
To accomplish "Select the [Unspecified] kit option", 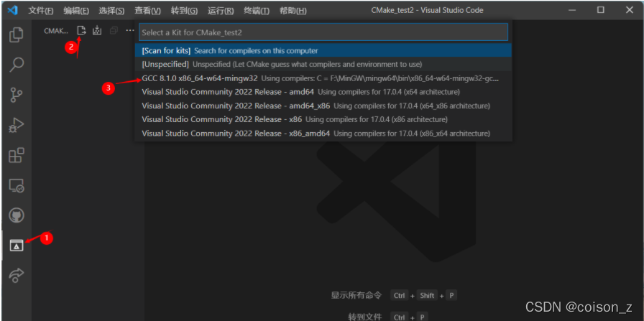I will (323, 65).
